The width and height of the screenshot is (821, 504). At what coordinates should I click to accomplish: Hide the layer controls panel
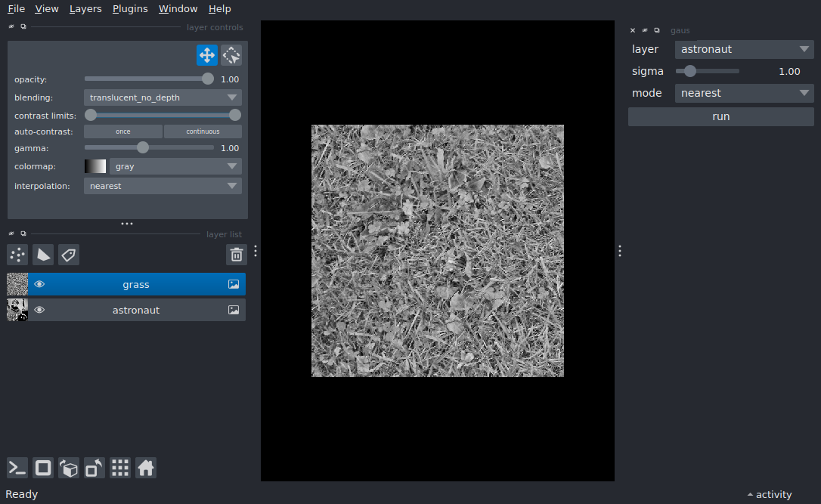tap(11, 26)
